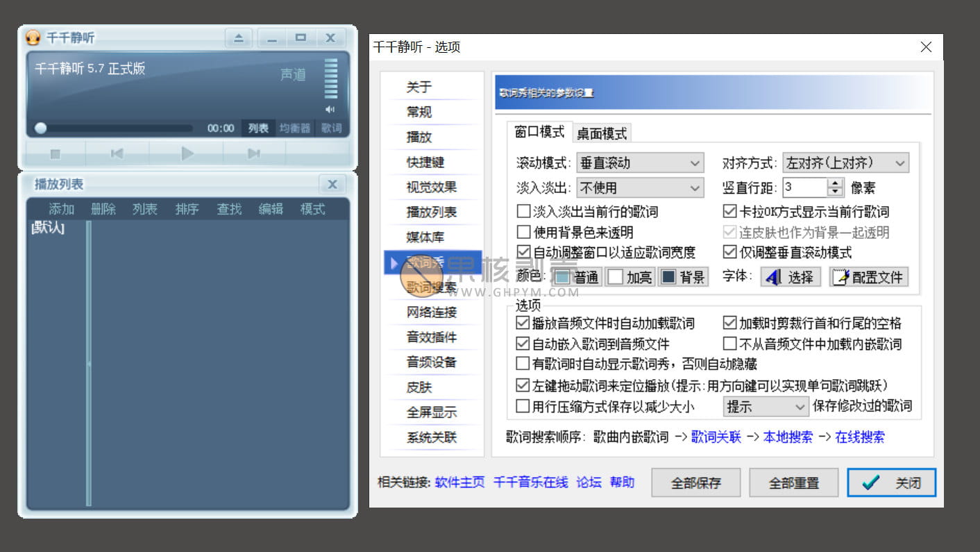Skip to next track in the player
This screenshot has height=552, width=980.
pos(254,153)
